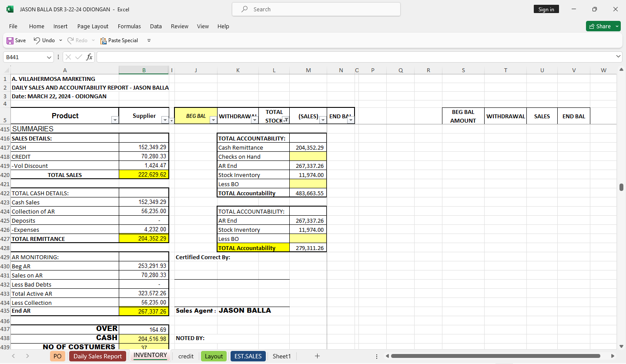Click the vertical scrollbar up arrow

click(621, 70)
